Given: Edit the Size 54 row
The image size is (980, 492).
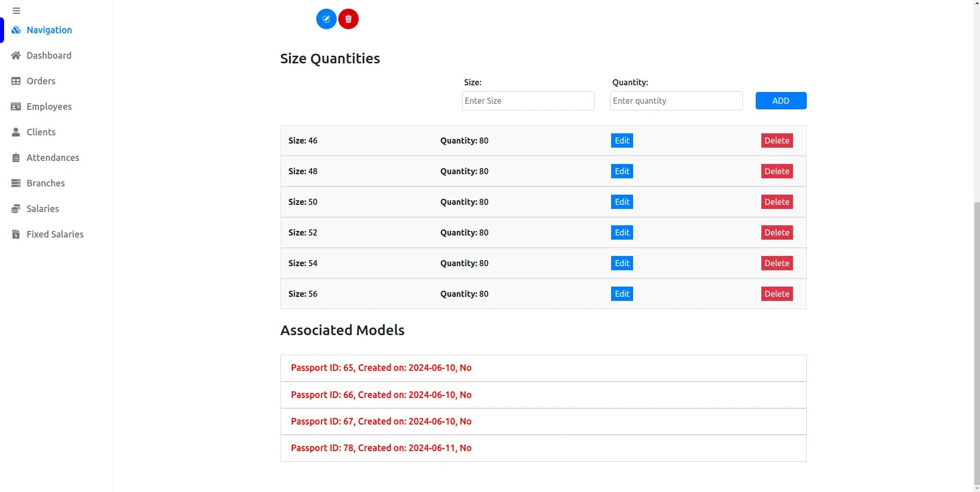Looking at the screenshot, I should (622, 263).
